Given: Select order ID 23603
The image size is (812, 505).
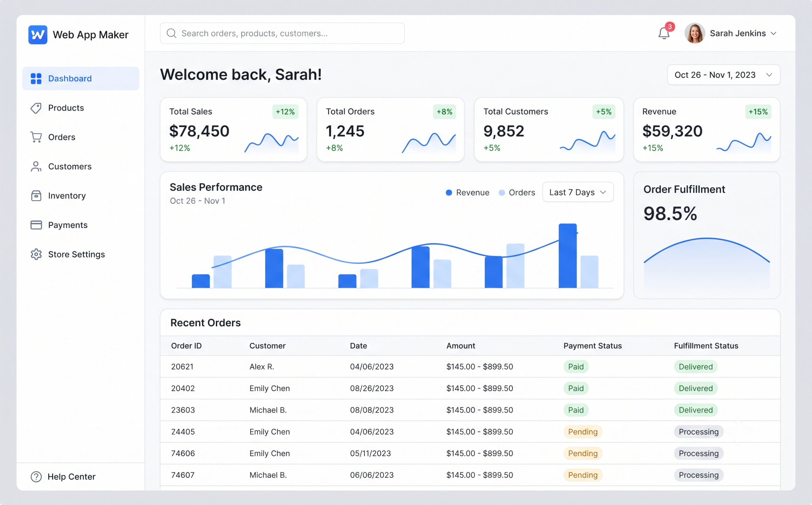Looking at the screenshot, I should [x=183, y=410].
